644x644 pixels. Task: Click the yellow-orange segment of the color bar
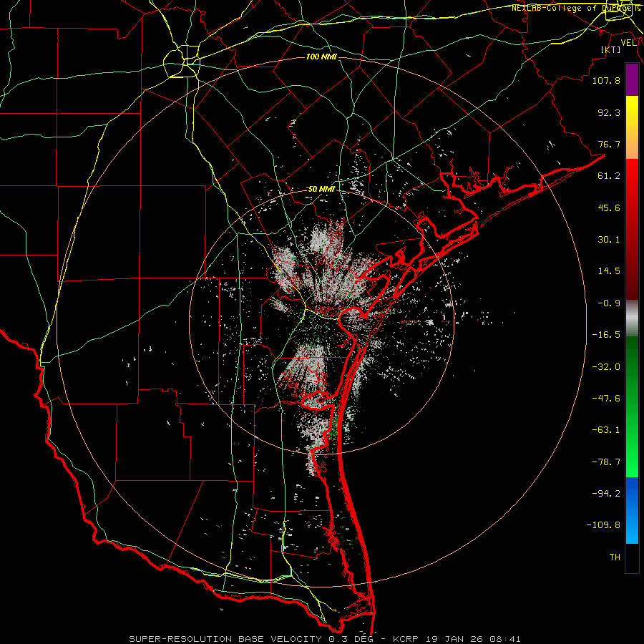click(x=632, y=127)
